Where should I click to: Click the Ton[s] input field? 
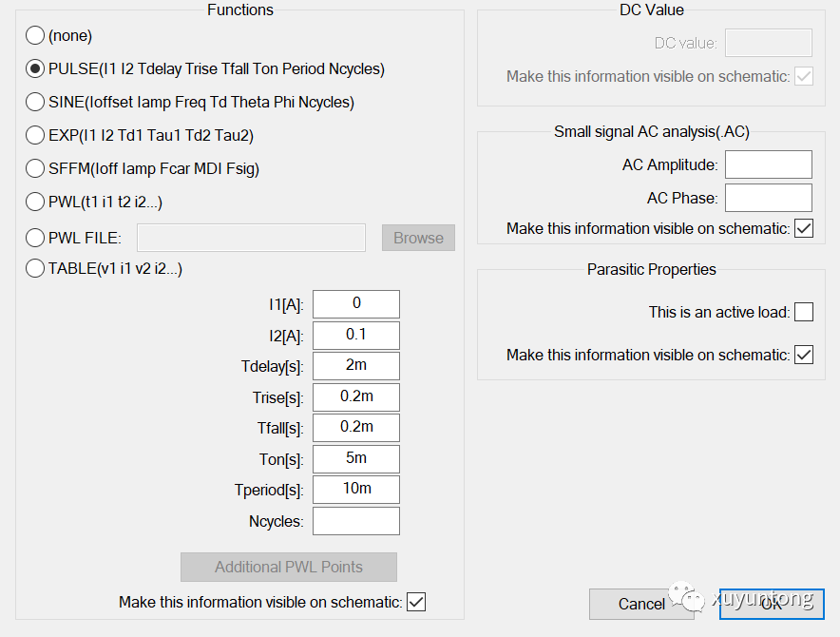tap(356, 458)
